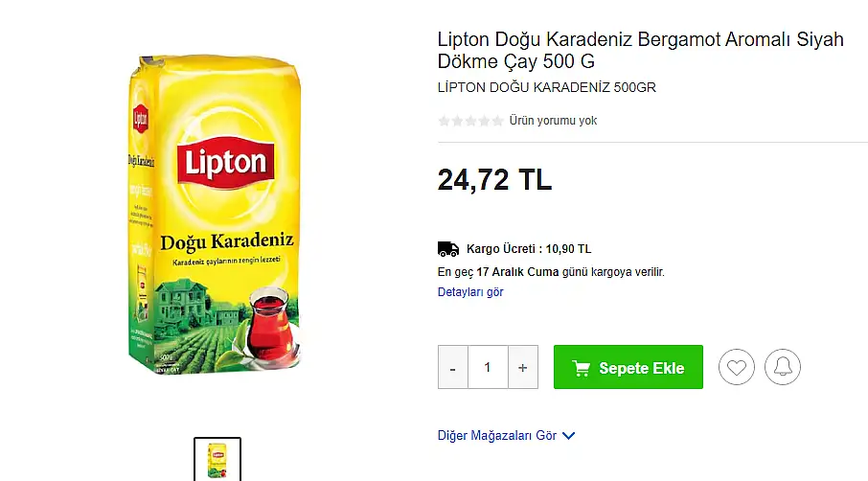Image resolution: width=868 pixels, height=481 pixels.
Task: Select the small product thumbnail below image
Action: 217,459
